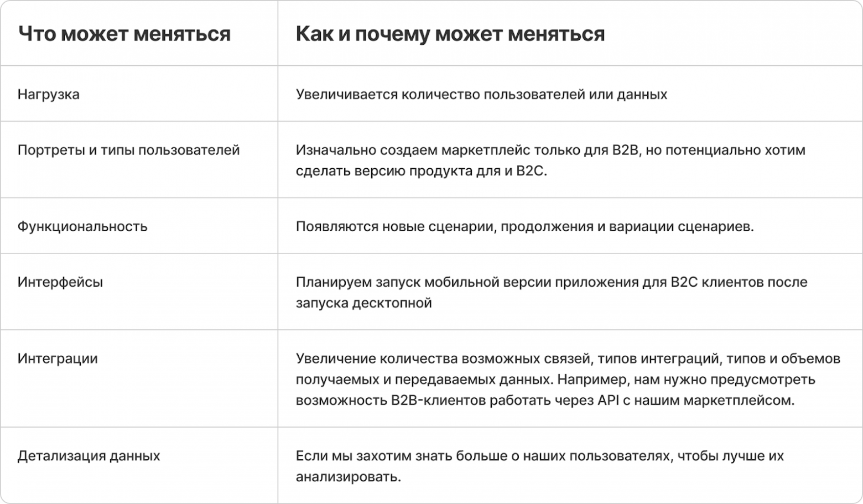
Task: Select the 'Детализация данных' row label
Action: [x=89, y=456]
